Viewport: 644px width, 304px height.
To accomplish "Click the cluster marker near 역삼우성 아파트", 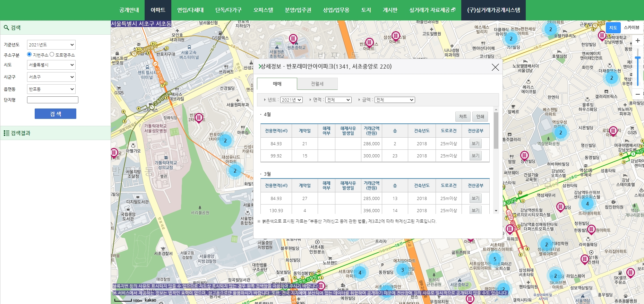I will (561, 132).
